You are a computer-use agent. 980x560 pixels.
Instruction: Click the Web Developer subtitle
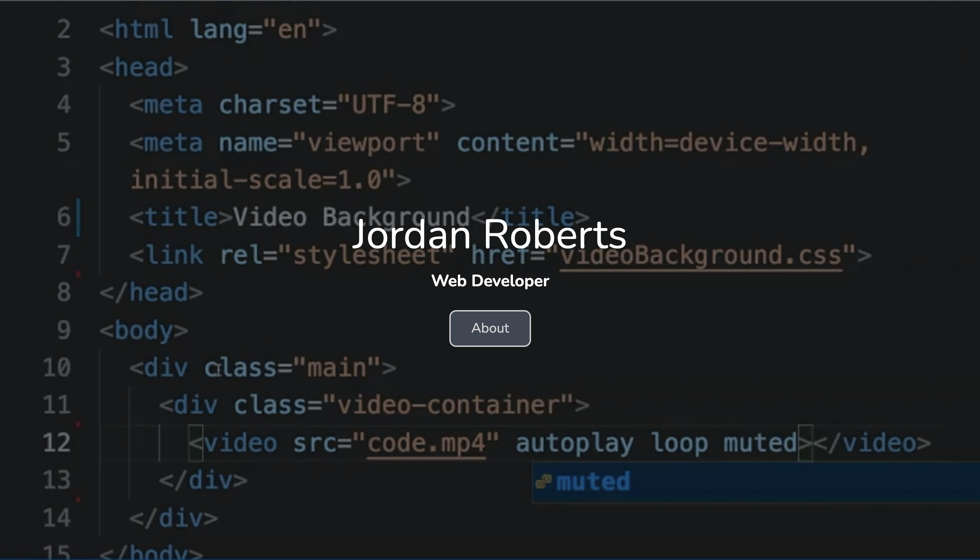tap(490, 281)
